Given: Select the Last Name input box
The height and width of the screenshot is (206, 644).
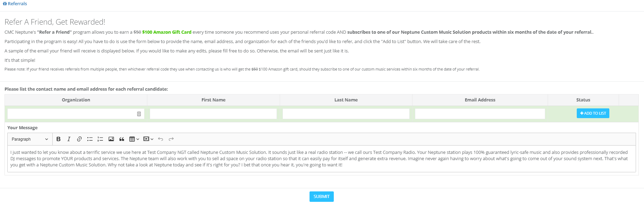Looking at the screenshot, I should 346,114.
